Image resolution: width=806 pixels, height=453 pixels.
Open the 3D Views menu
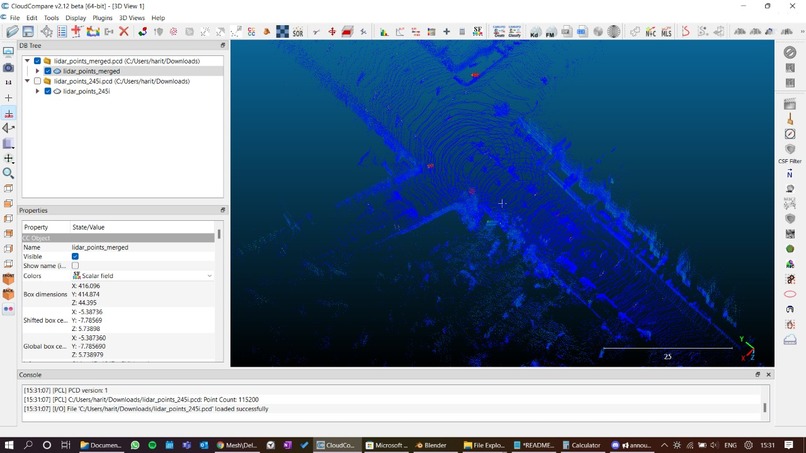132,17
